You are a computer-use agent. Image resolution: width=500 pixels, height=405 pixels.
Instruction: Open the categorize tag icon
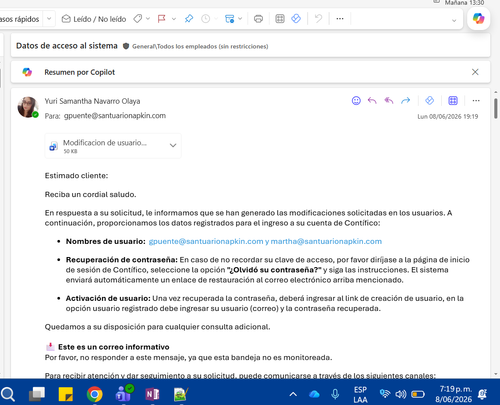(138, 19)
